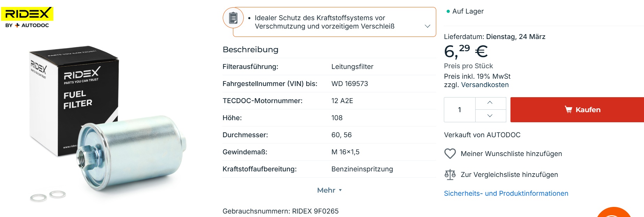This screenshot has width=644, height=217.
Task: Click the RIDEX fuel filter box picture
Action: [75, 94]
